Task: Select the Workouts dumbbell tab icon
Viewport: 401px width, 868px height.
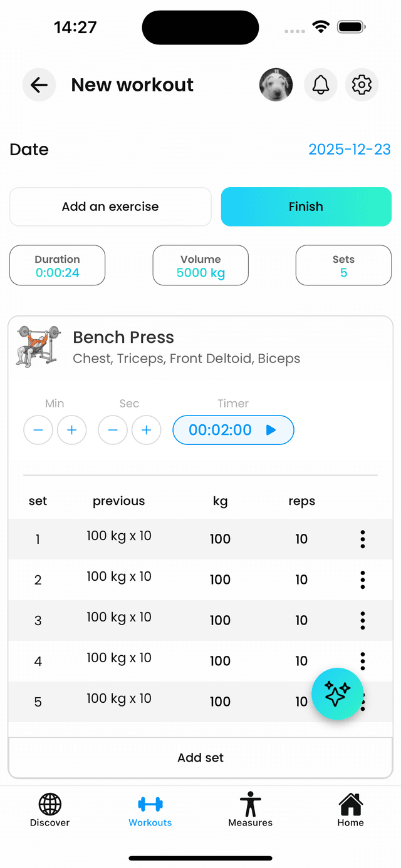Action: [x=150, y=805]
